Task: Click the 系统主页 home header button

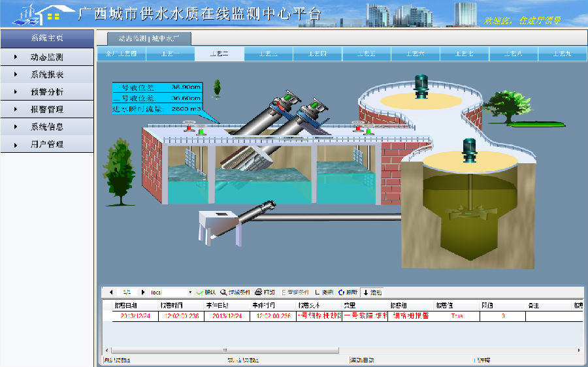Action: [x=47, y=38]
